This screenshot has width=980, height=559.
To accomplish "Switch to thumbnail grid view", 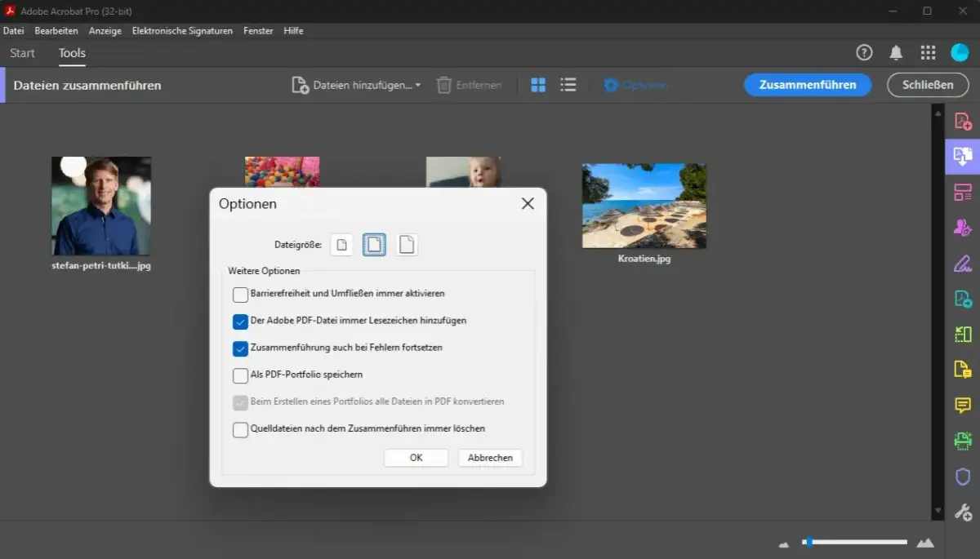I will [538, 85].
